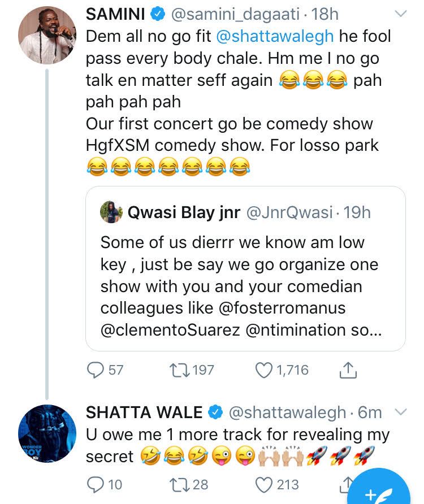Retweet Shatta Wale's tweet
This screenshot has width=424, height=504.
pyautogui.click(x=179, y=484)
